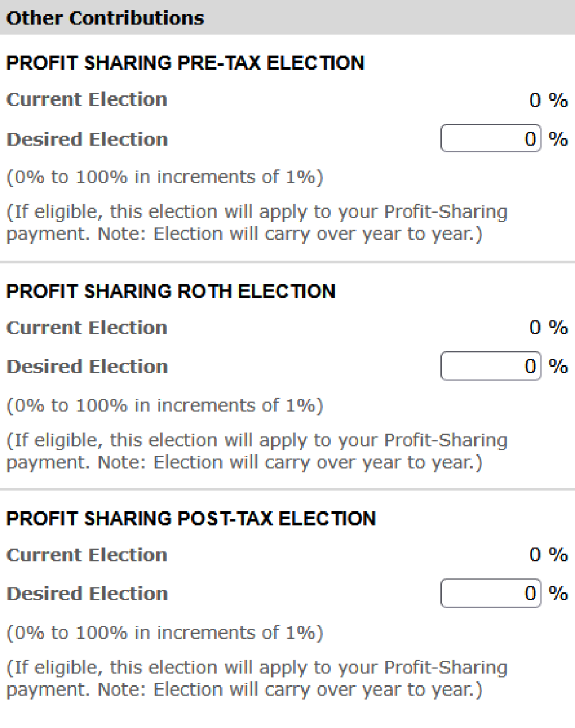Click the Post-Tax Desired Election input field
The height and width of the screenshot is (728, 575).
(x=490, y=593)
